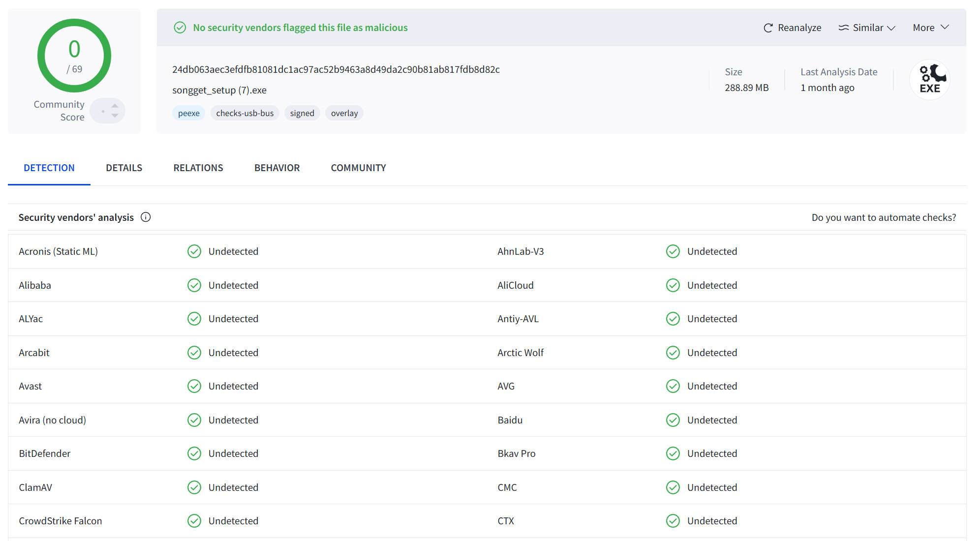Viewport: 980px width, 541px height.
Task: Click the AhnLab-V3 undetected check icon
Action: click(x=673, y=251)
